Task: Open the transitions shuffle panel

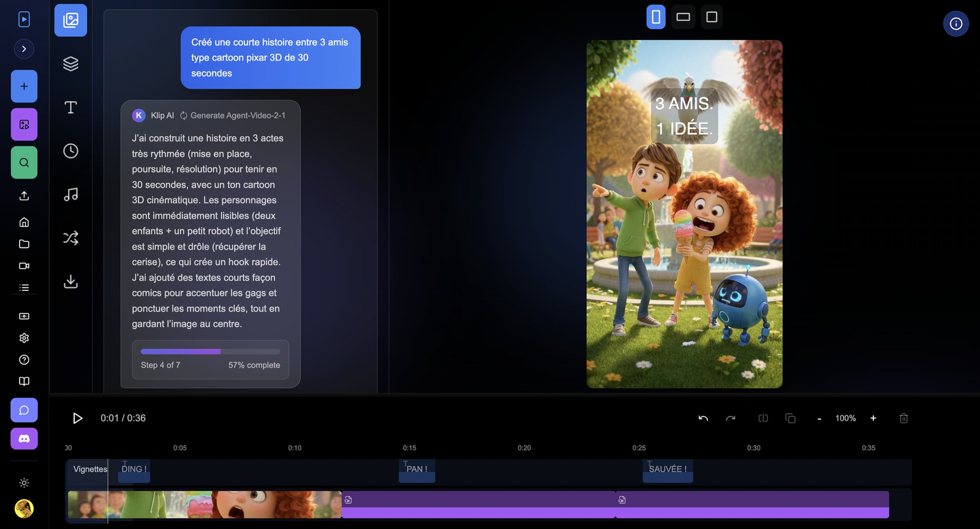Action: (70, 238)
